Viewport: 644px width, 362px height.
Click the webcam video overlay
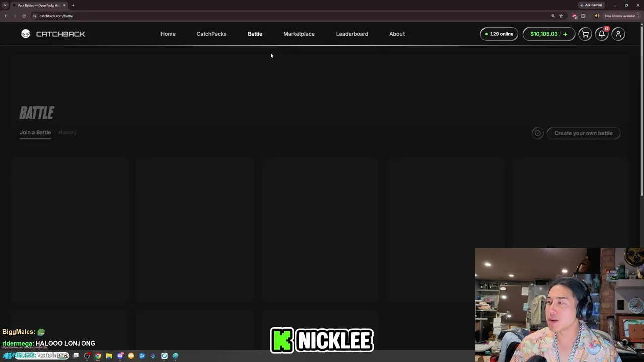(x=559, y=305)
